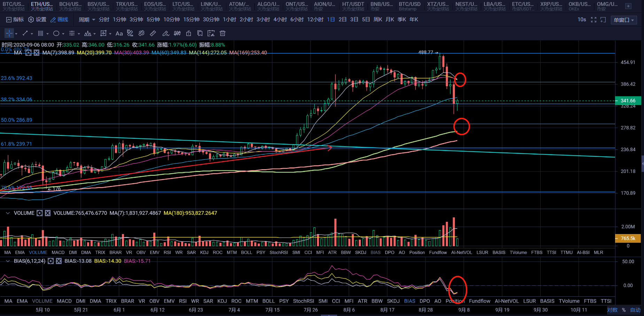Click the 341.66 current price label

pos(628,101)
